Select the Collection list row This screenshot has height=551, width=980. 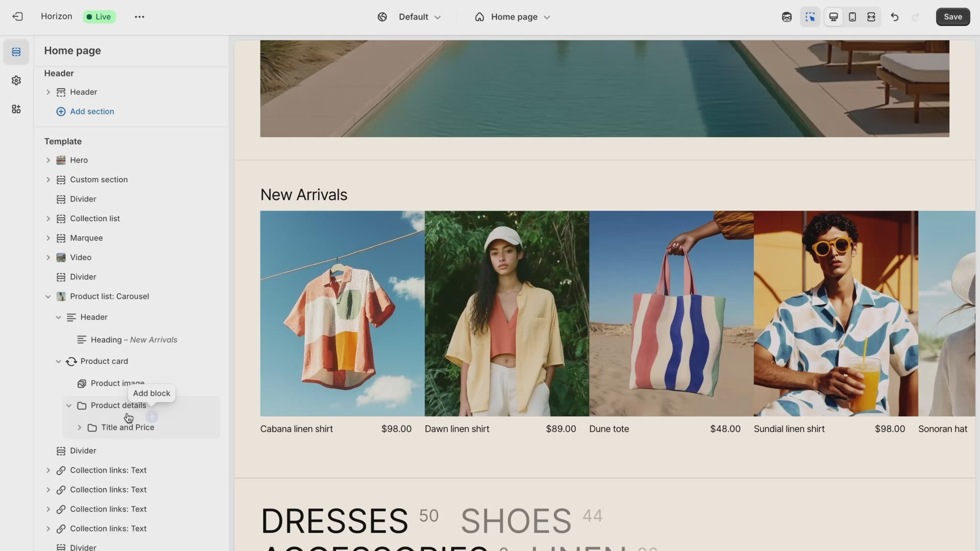(132, 218)
